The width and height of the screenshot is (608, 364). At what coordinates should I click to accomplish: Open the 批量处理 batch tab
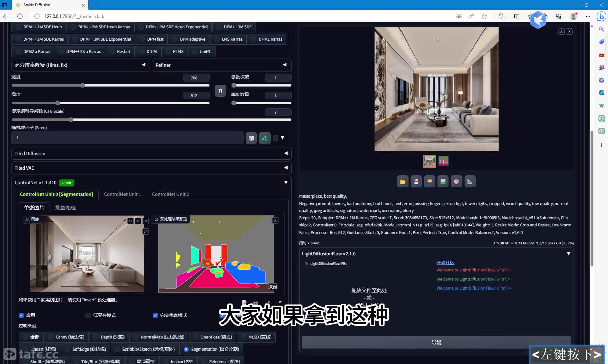pos(65,207)
